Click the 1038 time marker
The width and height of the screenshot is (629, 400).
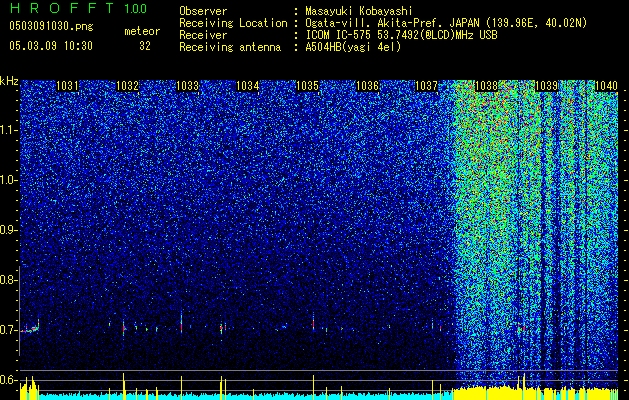(x=486, y=86)
